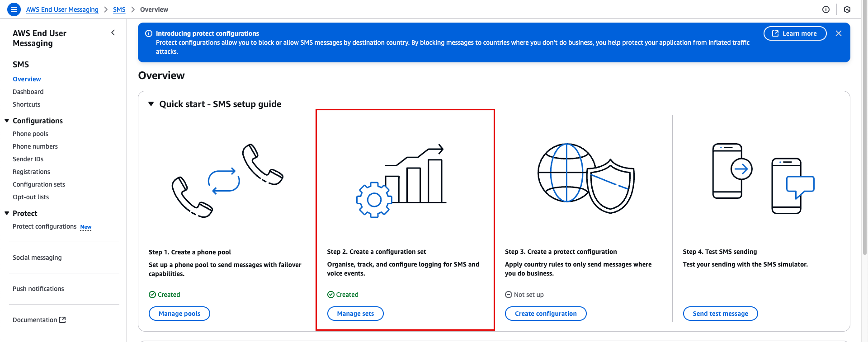Open AWS End User Messaging breadcrumb
The image size is (868, 342).
coord(62,9)
